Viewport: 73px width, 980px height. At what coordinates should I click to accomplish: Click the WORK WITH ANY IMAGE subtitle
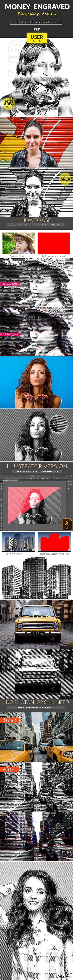point(36,225)
